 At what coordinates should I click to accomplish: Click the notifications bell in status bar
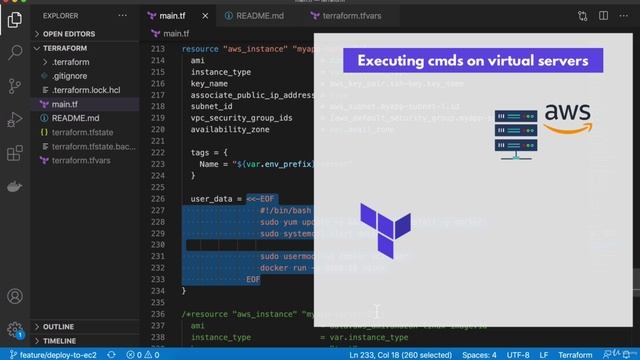627,355
